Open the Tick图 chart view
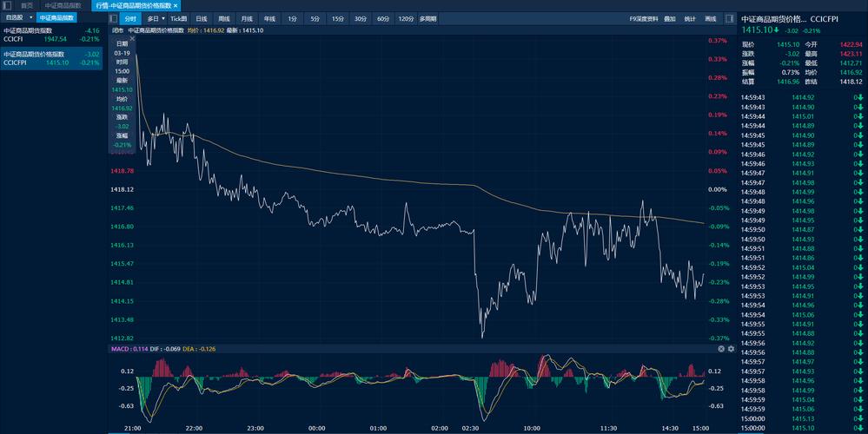The image size is (868, 434). (x=178, y=17)
